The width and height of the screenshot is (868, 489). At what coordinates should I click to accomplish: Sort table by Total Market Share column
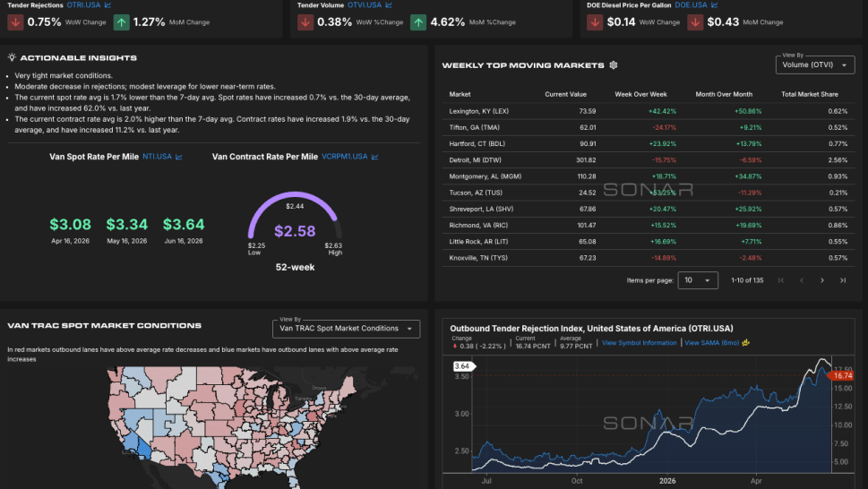(809, 95)
